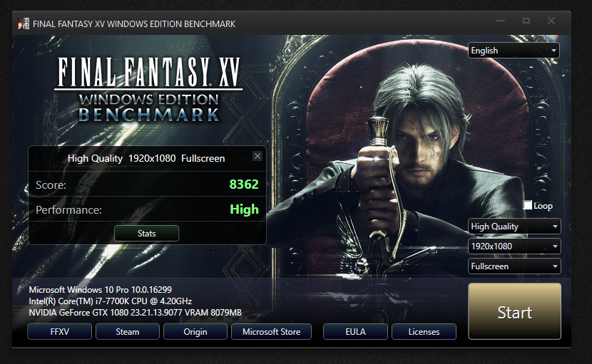Open the FFXV website link button

pos(60,331)
